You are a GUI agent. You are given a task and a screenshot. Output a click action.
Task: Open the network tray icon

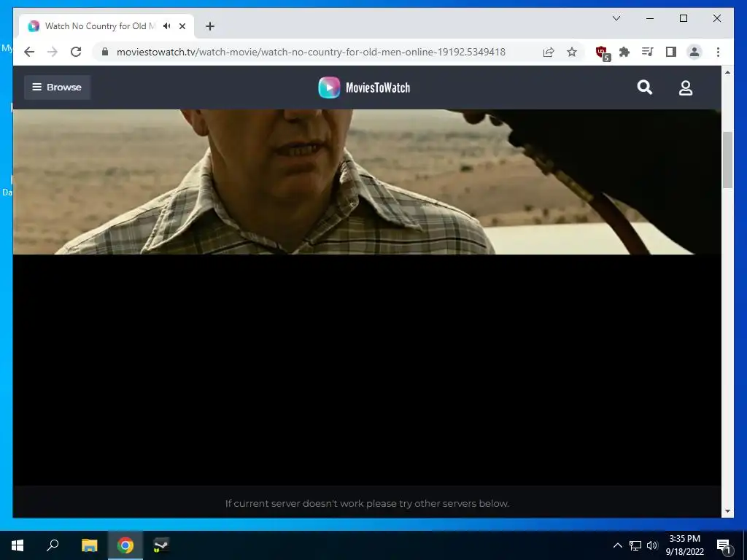pos(635,545)
